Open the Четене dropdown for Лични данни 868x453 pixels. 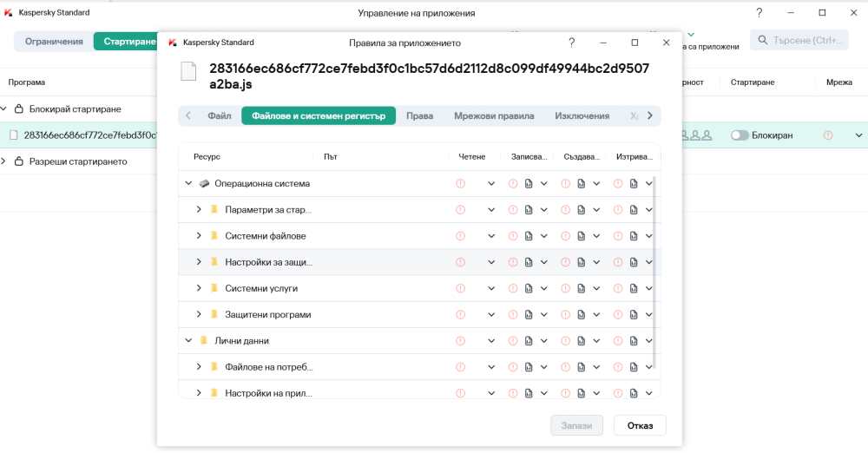click(491, 341)
